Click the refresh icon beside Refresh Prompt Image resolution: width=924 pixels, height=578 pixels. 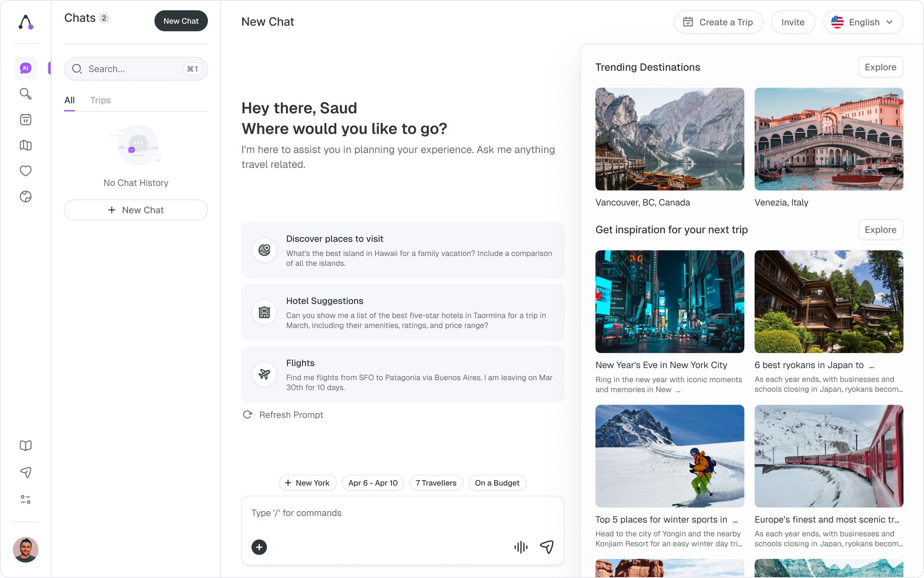point(247,415)
